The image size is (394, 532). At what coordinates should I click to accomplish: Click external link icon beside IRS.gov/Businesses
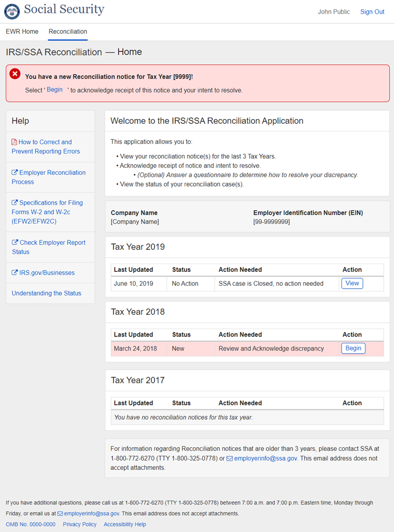(x=15, y=273)
